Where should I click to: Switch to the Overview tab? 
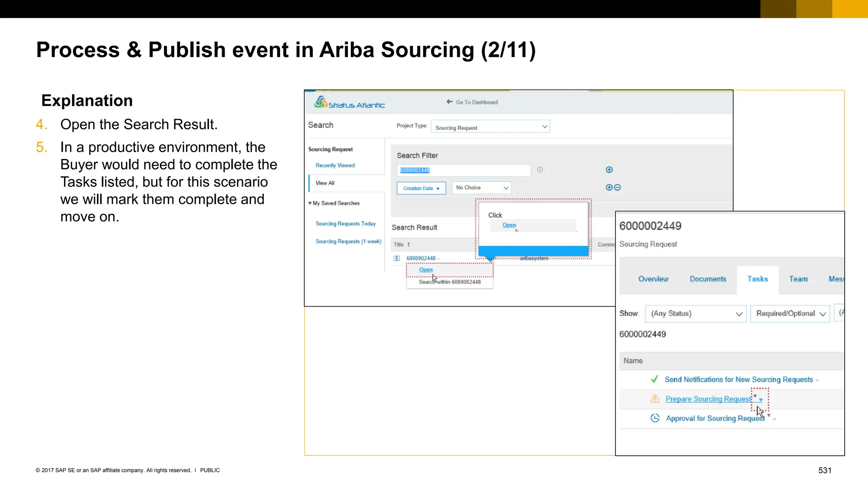(x=653, y=279)
